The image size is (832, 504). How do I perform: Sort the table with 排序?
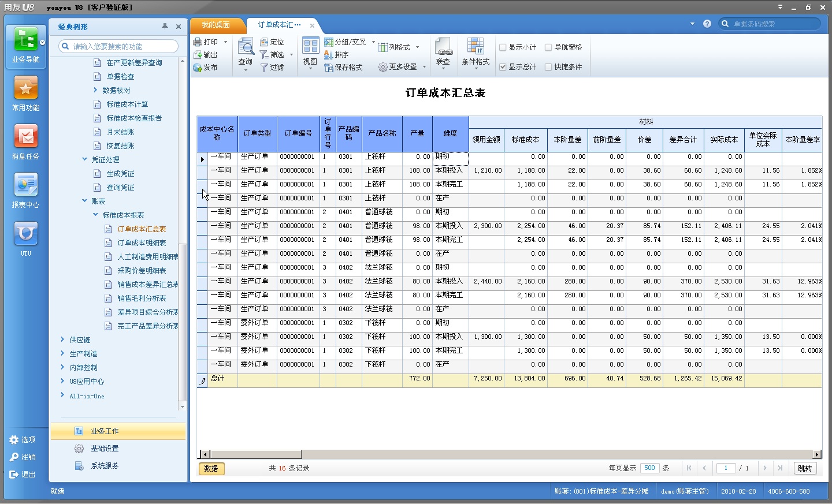pos(337,55)
